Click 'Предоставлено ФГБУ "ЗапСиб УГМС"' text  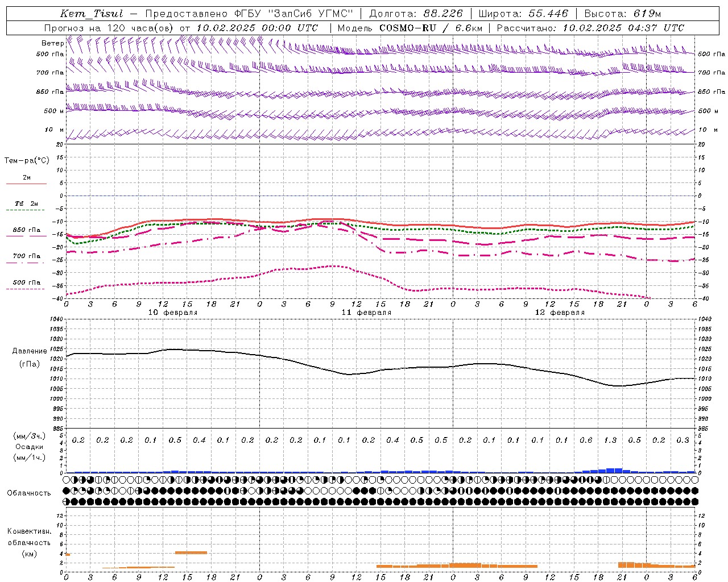pyautogui.click(x=249, y=14)
